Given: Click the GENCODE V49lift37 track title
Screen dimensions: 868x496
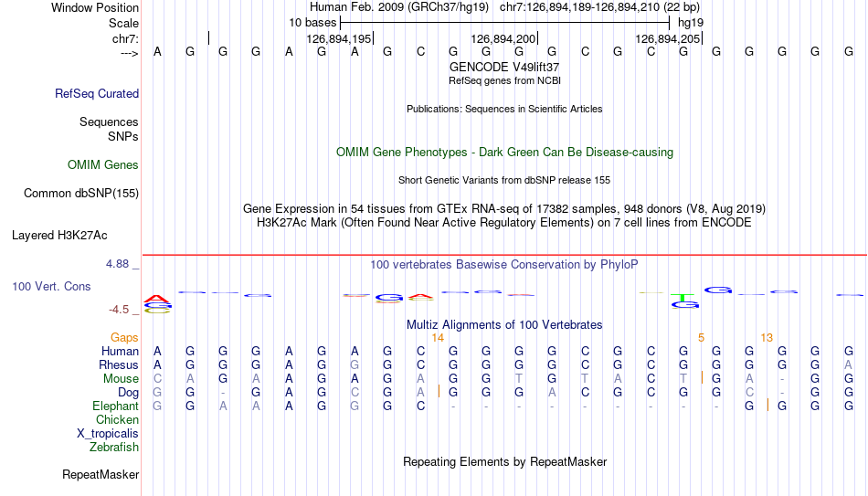Looking at the screenshot, I should tap(504, 67).
